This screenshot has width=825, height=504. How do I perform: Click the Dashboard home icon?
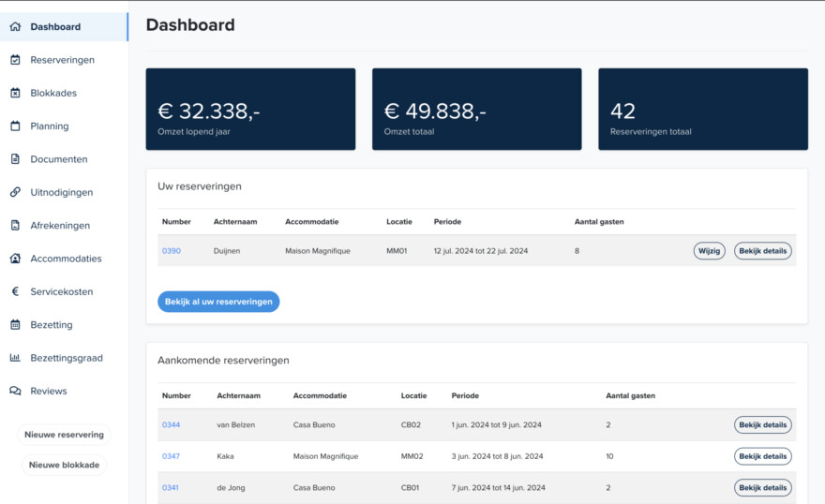(x=15, y=27)
